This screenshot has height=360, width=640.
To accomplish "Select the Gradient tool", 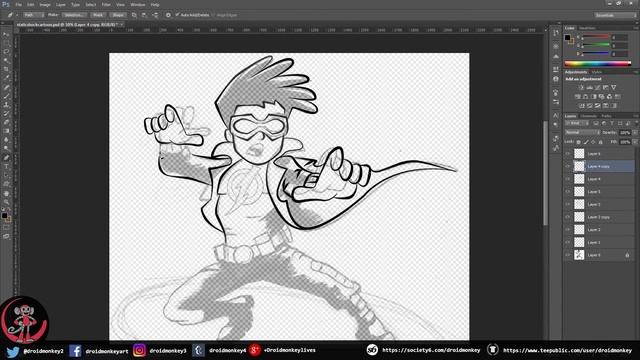I will [x=6, y=131].
